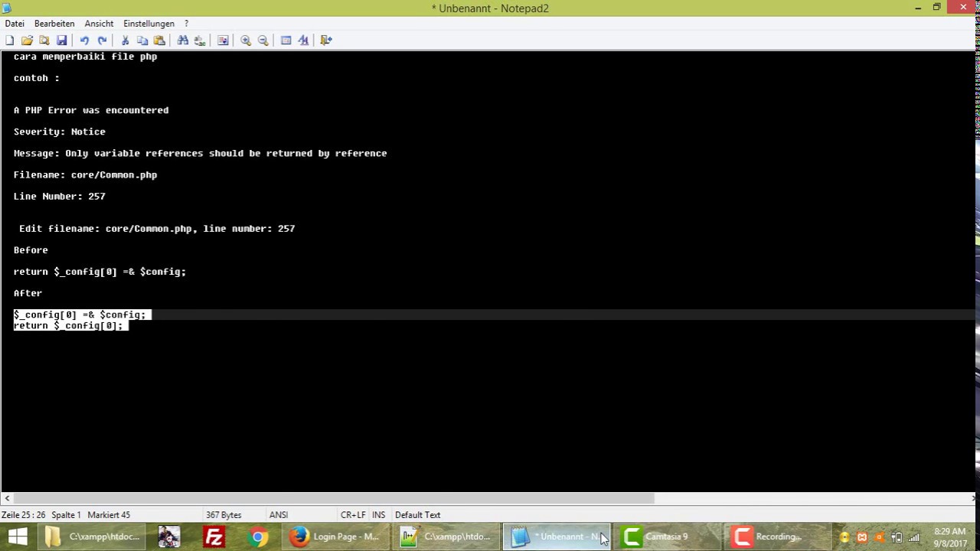
Task: Click the 367 Bytes status entry
Action: tap(224, 515)
